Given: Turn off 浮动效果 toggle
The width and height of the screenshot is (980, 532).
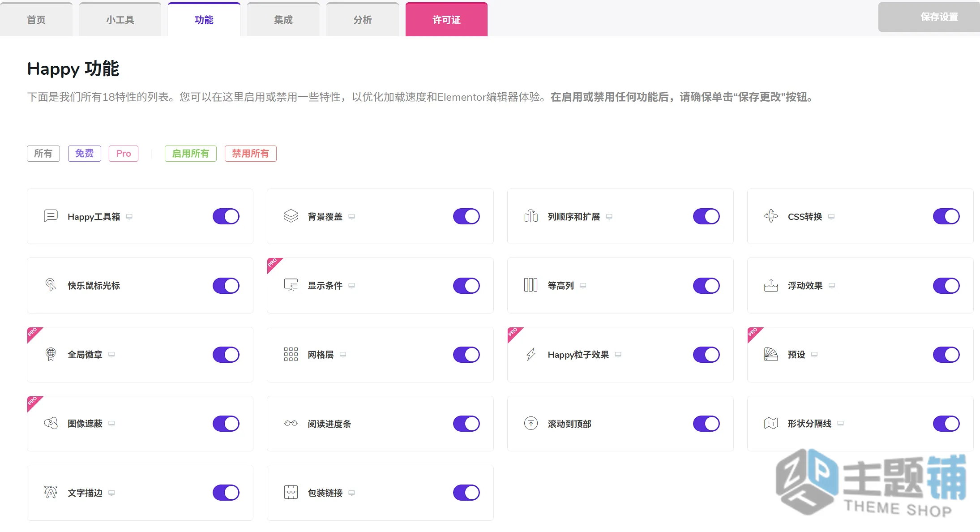Looking at the screenshot, I should click(946, 285).
